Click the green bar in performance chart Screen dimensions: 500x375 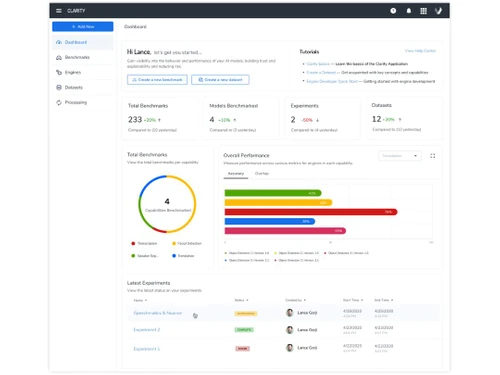(273, 193)
